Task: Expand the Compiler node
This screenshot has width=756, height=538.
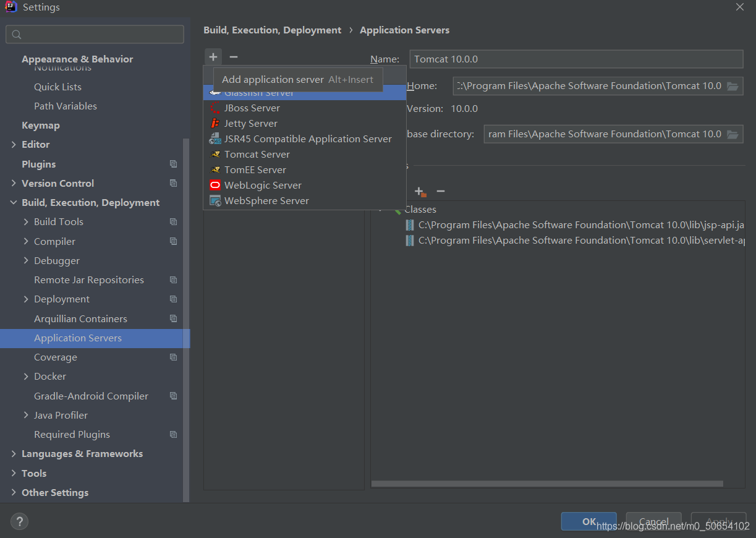Action: [x=26, y=241]
